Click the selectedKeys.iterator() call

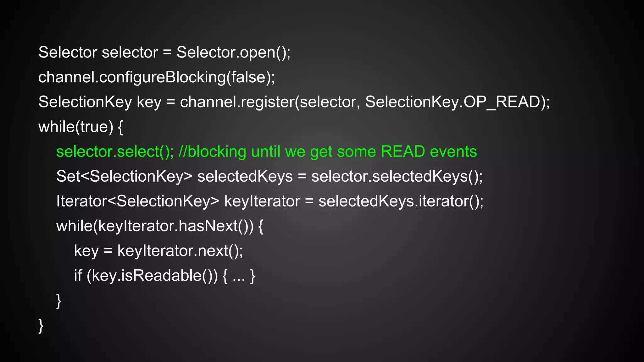tap(401, 201)
